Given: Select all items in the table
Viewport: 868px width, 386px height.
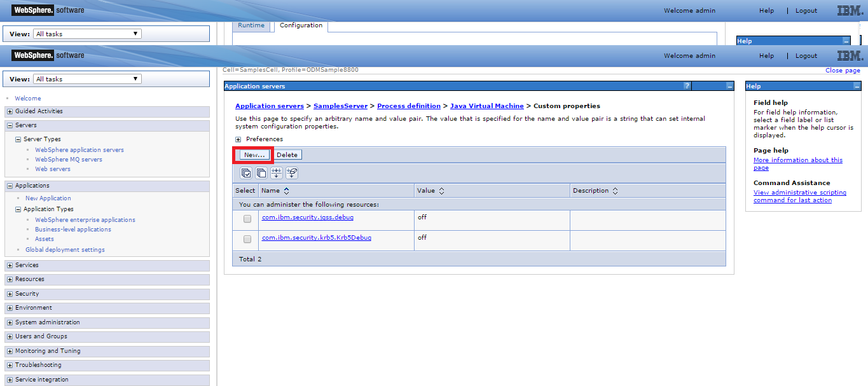Looking at the screenshot, I should (x=246, y=172).
